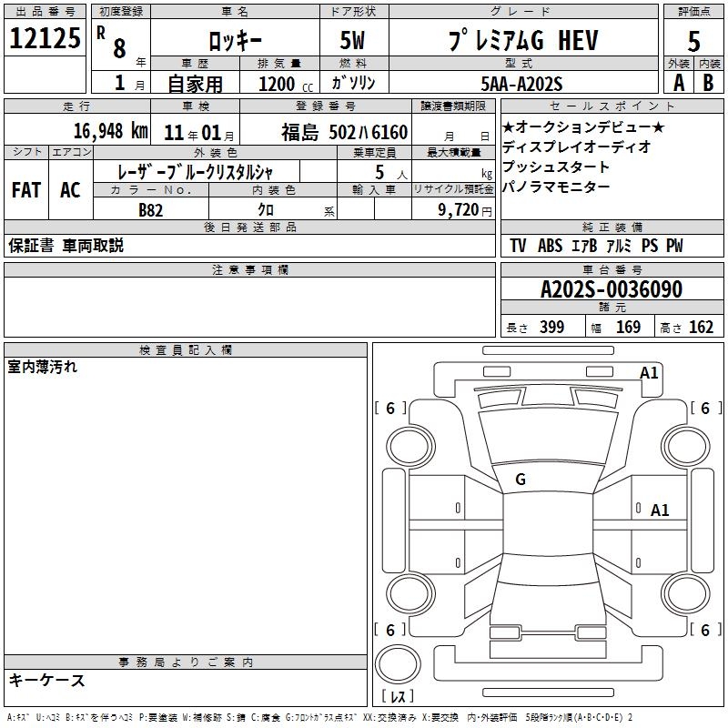Click the air conditioner value AC

[70, 190]
